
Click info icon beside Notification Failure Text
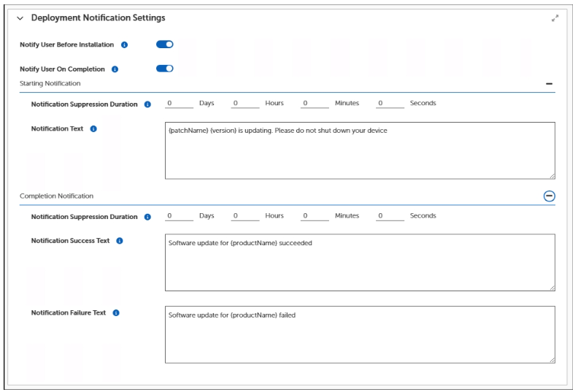[x=116, y=312]
